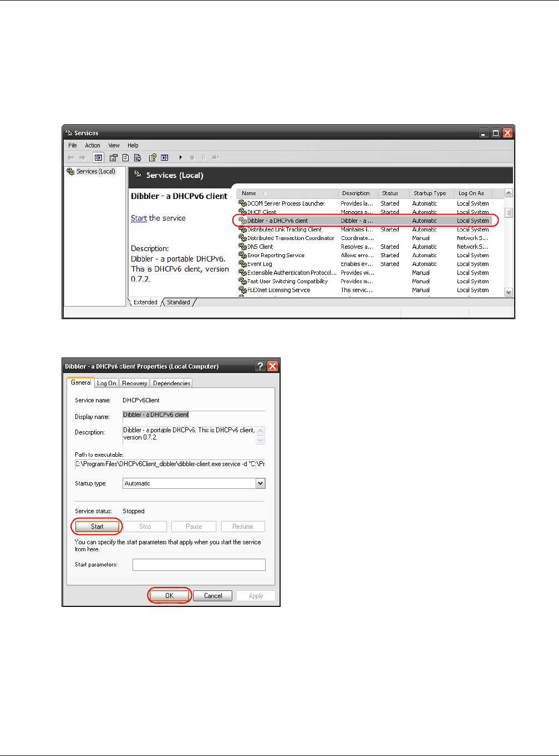This screenshot has width=559, height=756.
Task: Click the help question-mark in Properties title bar
Action: (261, 366)
